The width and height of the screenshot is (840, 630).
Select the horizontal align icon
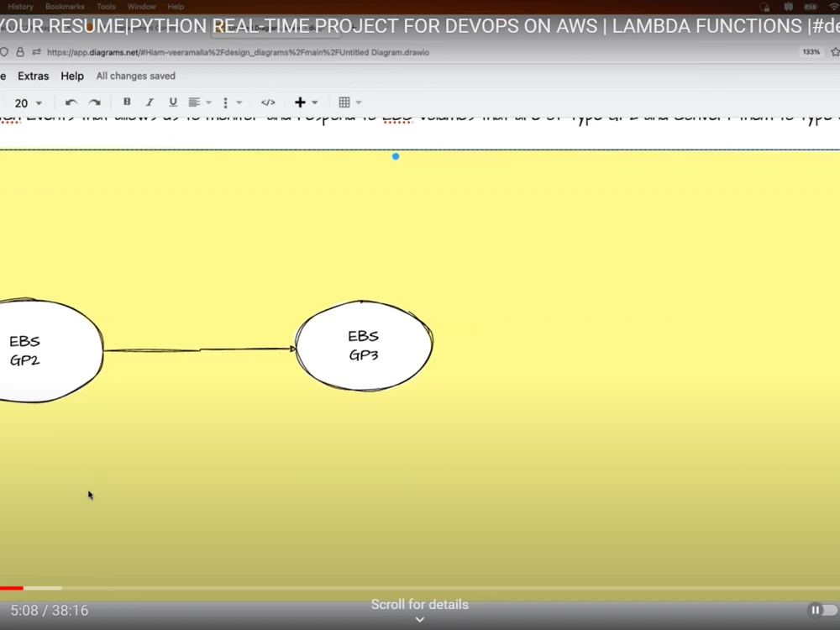tap(194, 102)
